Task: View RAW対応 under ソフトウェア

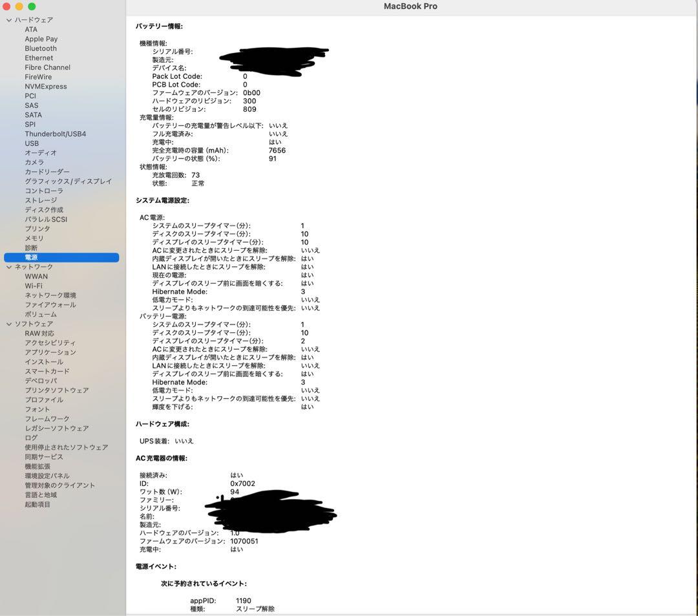Action: [39, 333]
